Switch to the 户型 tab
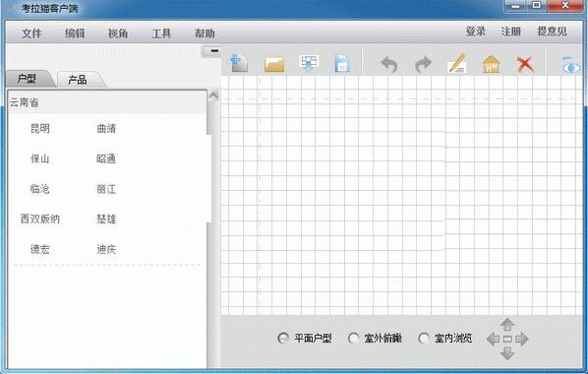The image size is (588, 374). point(29,79)
